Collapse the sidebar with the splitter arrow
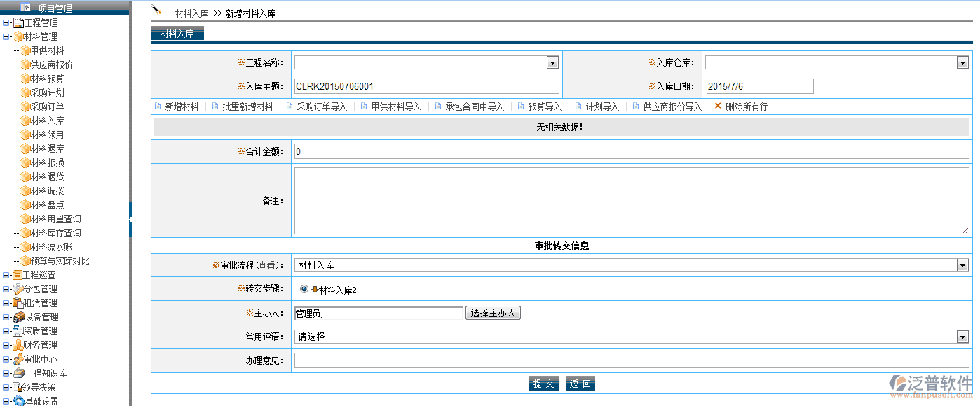The image size is (980, 406). (x=130, y=221)
